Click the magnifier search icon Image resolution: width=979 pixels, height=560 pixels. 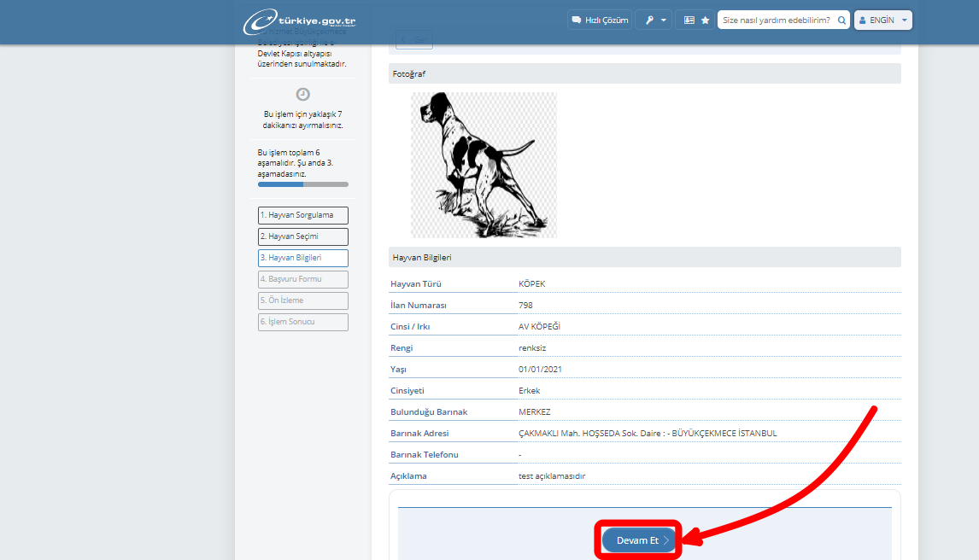pyautogui.click(x=841, y=20)
